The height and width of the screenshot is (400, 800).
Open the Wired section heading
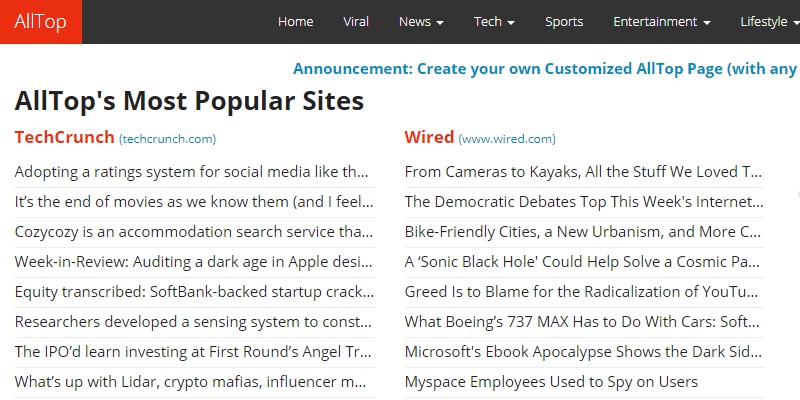[429, 137]
